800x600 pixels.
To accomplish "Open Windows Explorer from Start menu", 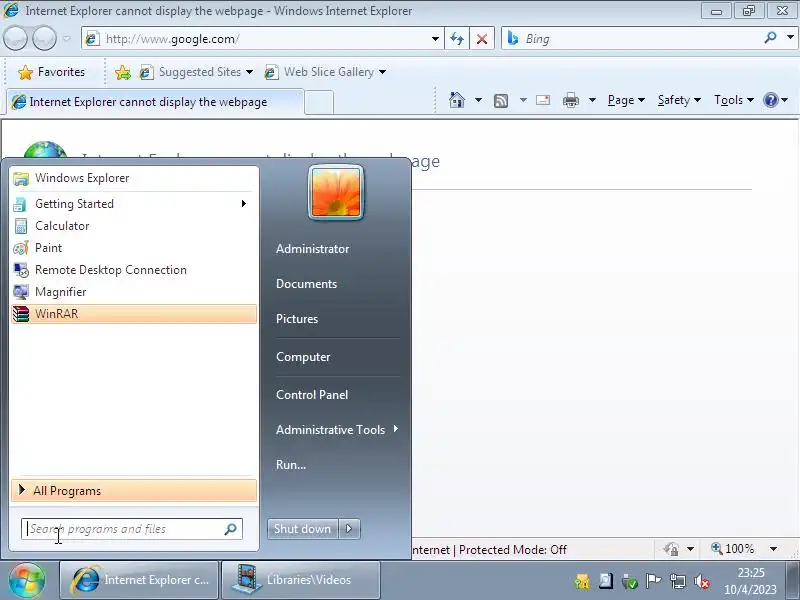I will tap(134, 178).
